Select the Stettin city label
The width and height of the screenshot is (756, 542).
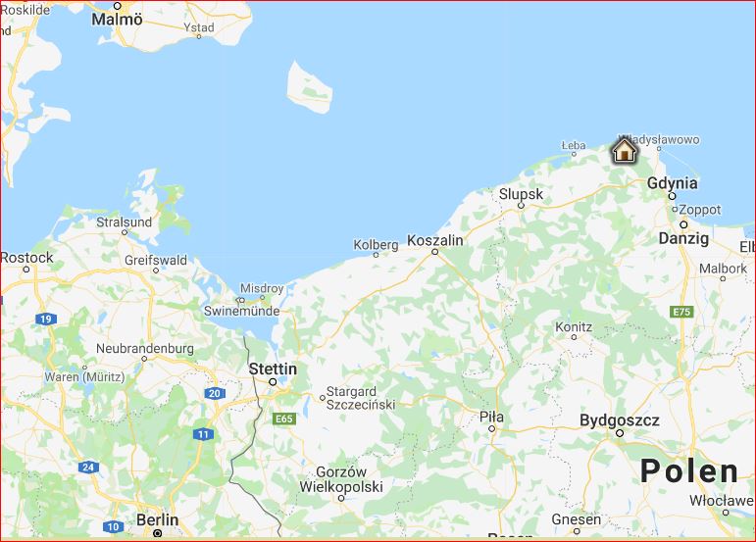tap(273, 370)
